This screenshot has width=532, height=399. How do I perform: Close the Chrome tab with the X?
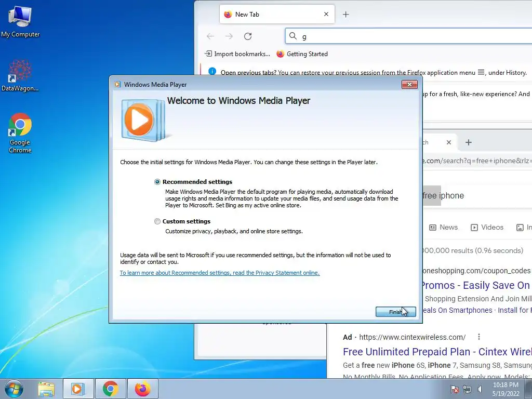(448, 142)
